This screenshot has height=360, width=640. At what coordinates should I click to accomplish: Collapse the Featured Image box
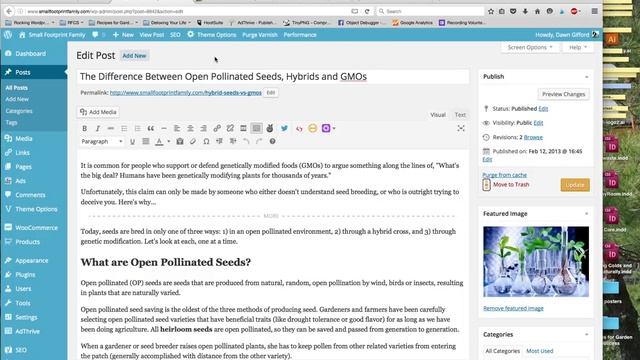point(587,214)
